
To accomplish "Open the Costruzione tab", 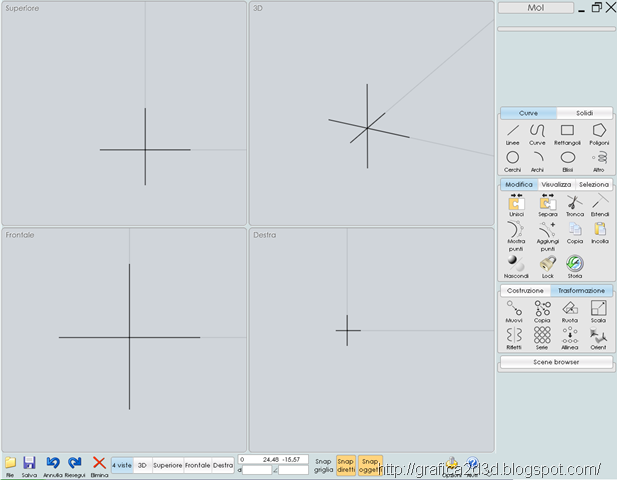I will [x=525, y=291].
